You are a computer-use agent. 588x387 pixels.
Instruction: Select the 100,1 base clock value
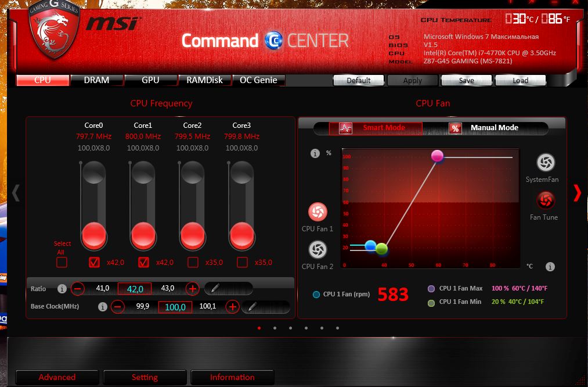tap(208, 306)
